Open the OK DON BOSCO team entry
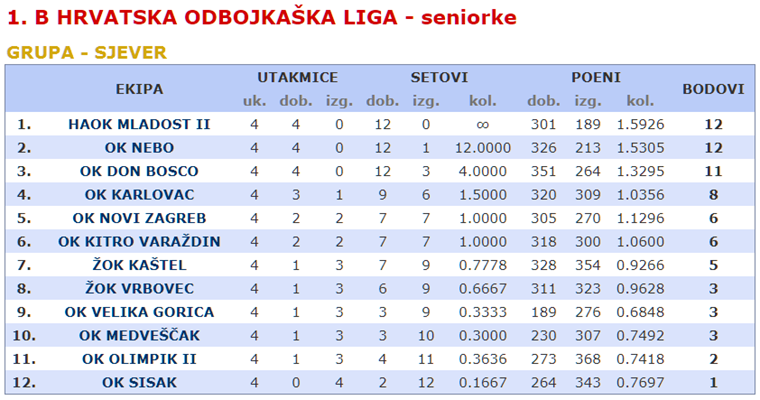Screen dimensions: 760x400 pos(139,171)
